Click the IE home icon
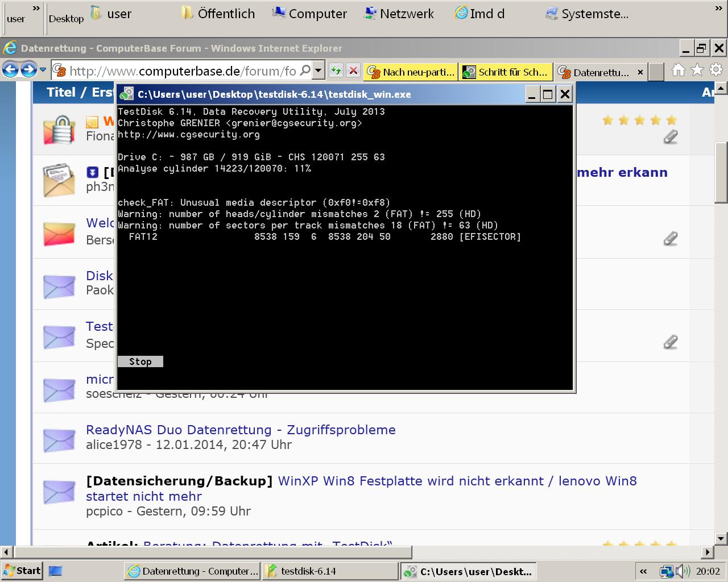This screenshot has height=582, width=728. tap(678, 70)
